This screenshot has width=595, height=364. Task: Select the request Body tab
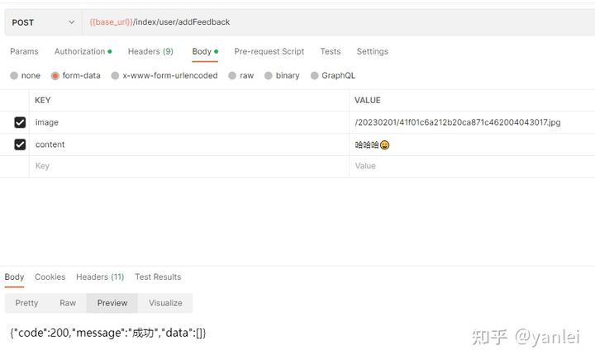(x=205, y=51)
